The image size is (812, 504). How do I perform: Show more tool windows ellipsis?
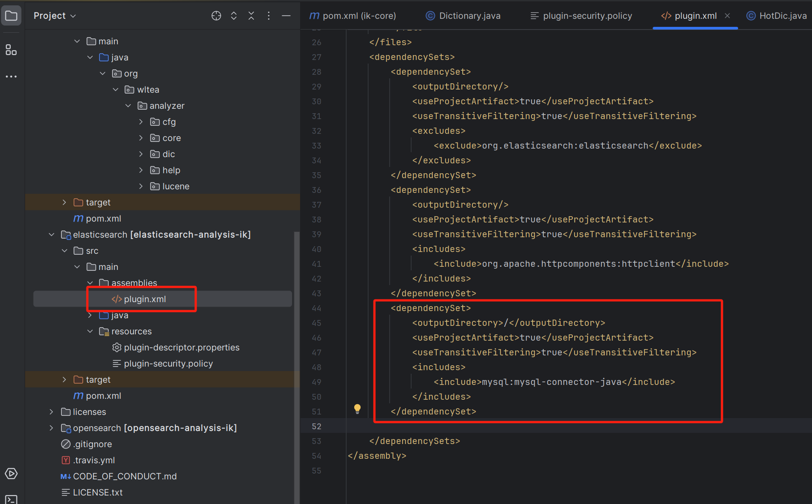pos(11,77)
